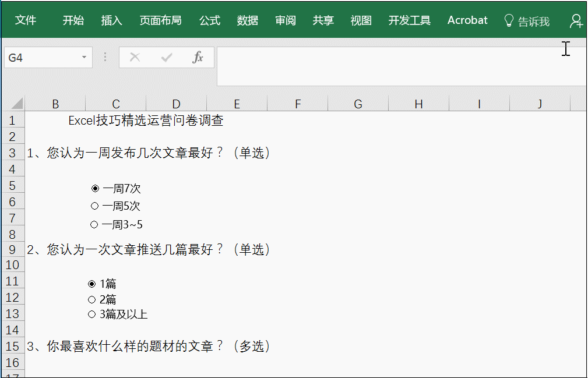The height and width of the screenshot is (378, 588).
Task: Select column B header
Action: click(55, 104)
